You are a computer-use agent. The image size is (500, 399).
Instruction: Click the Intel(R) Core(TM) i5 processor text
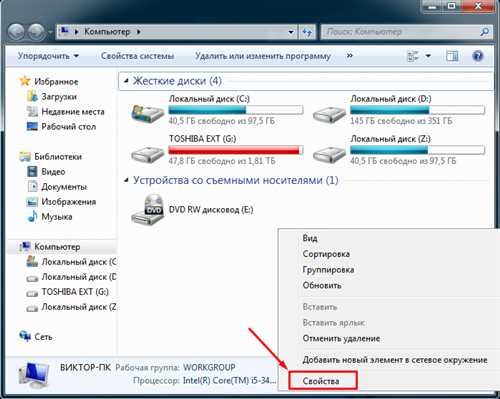(230, 380)
